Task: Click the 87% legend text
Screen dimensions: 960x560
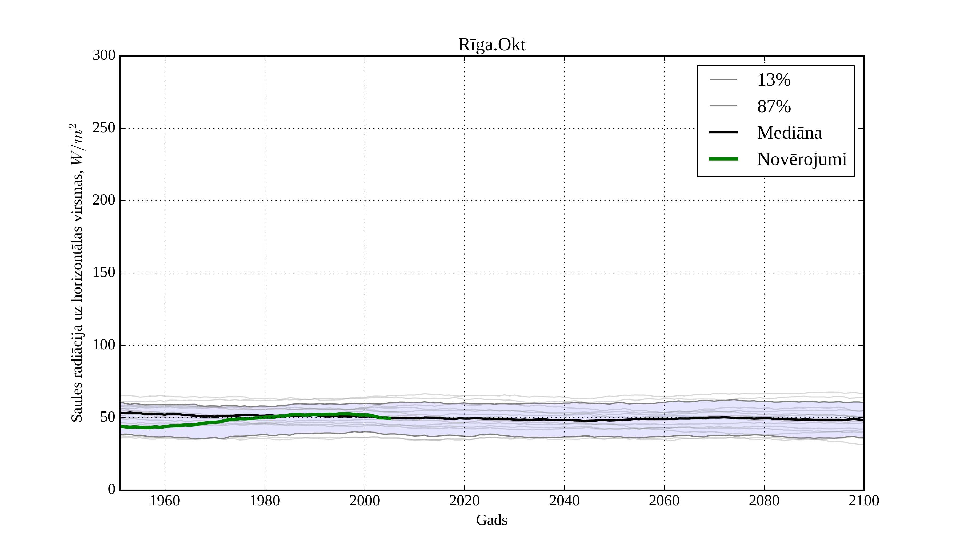Action: [774, 106]
